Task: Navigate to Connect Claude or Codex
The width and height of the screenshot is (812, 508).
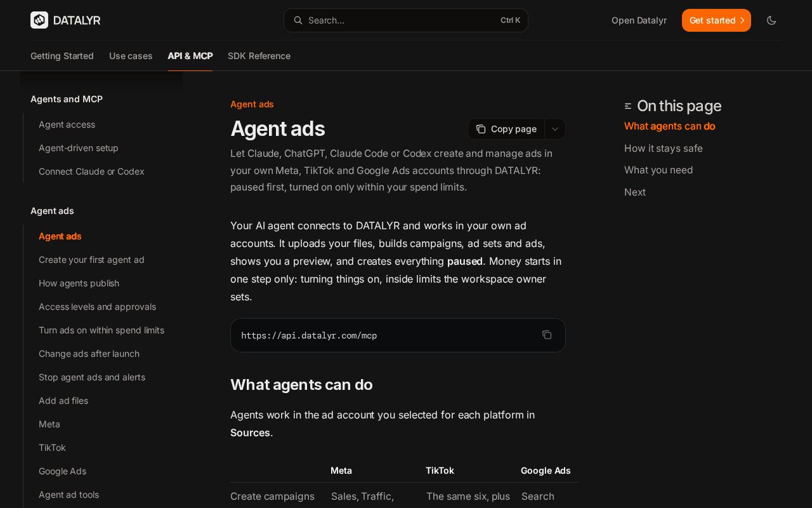Action: click(x=91, y=171)
